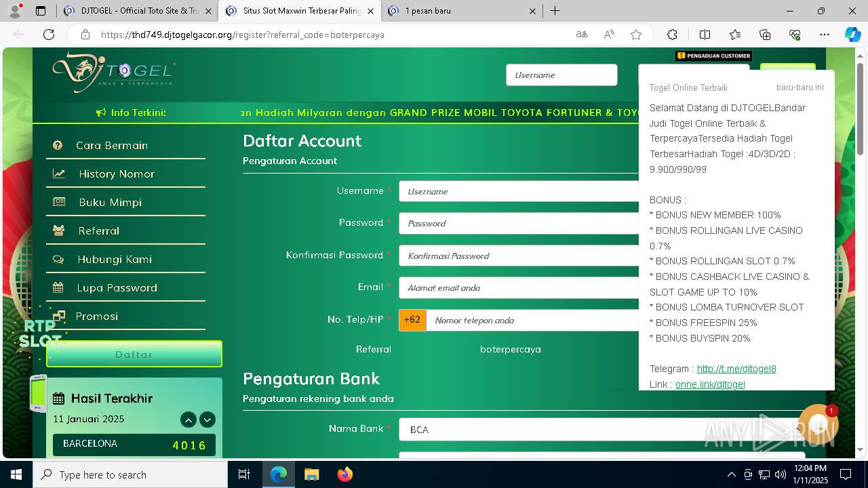Click the down arrow in Hasil Terakhir
This screenshot has width=868, height=488.
tap(208, 420)
